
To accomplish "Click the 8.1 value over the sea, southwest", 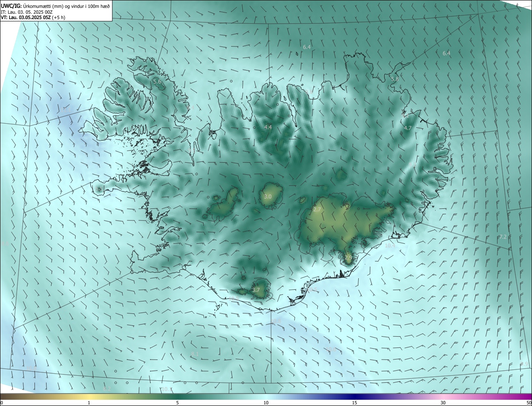I will click(195, 354).
